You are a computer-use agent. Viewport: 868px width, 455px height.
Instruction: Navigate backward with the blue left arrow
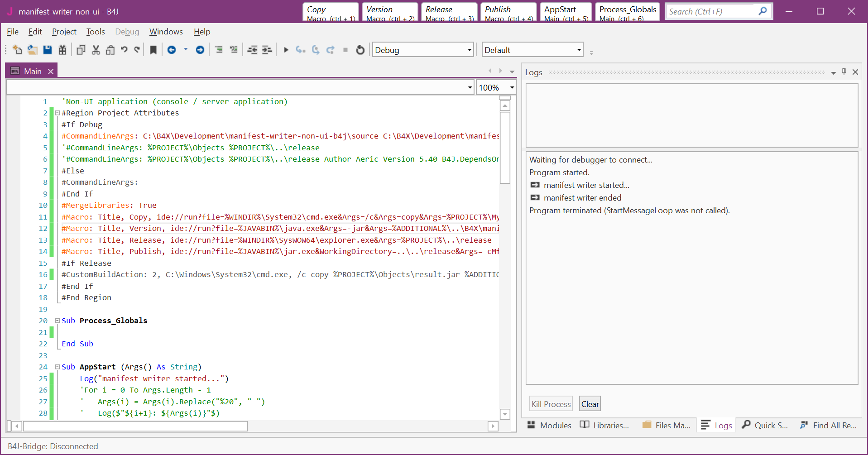click(172, 50)
